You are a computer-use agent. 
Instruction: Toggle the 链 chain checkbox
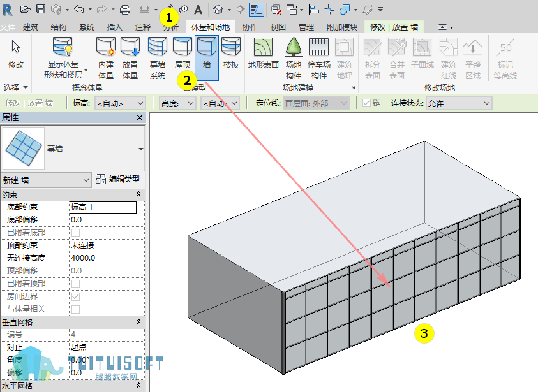point(366,103)
